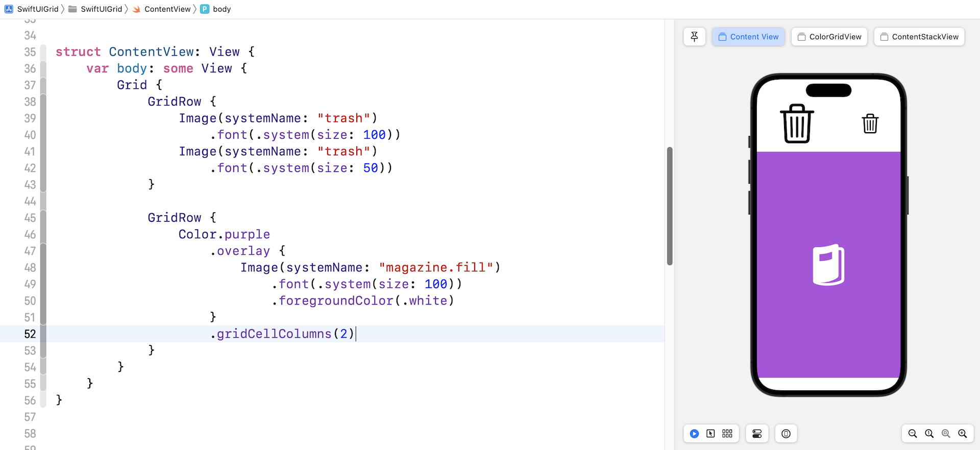Open ContentView file breadcrumb menu

[x=162, y=9]
